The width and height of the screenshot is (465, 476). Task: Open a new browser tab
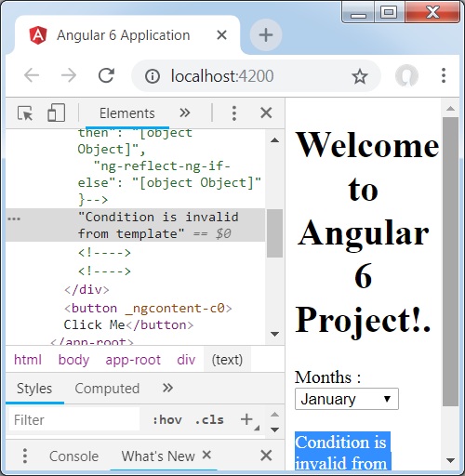pyautogui.click(x=266, y=34)
